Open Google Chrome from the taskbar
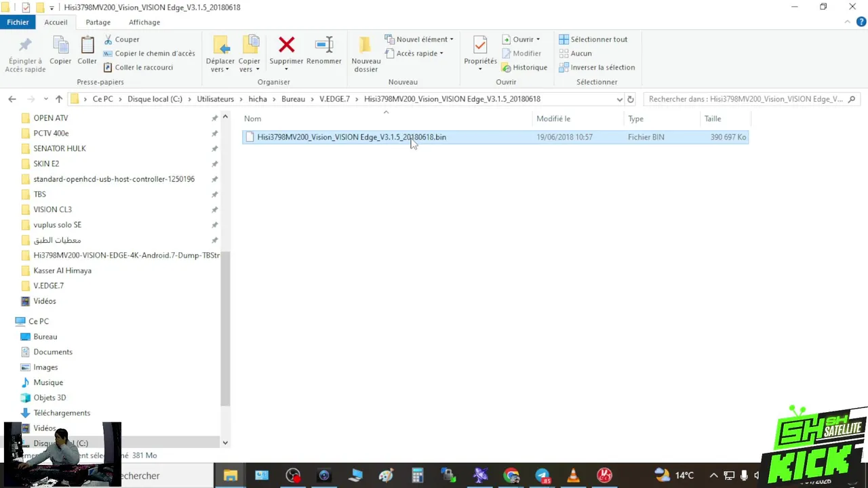The image size is (868, 488). click(511, 476)
